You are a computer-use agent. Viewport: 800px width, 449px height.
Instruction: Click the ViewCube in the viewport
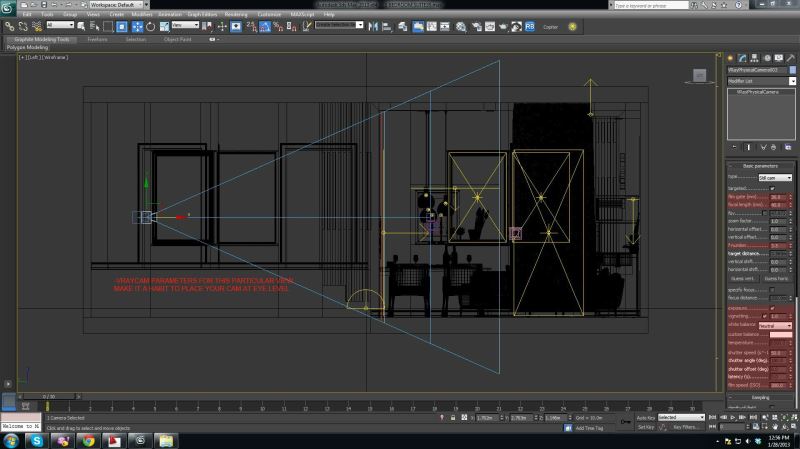click(x=701, y=76)
